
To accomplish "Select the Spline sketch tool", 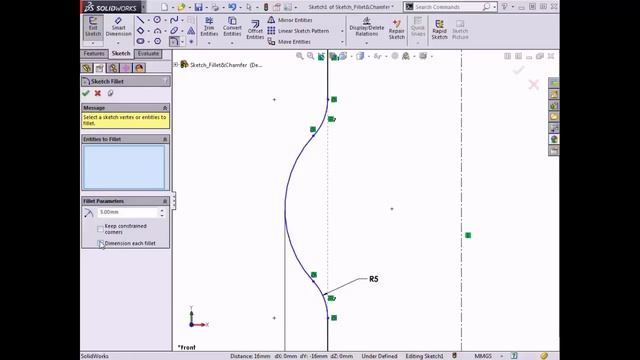I will 174,20.
